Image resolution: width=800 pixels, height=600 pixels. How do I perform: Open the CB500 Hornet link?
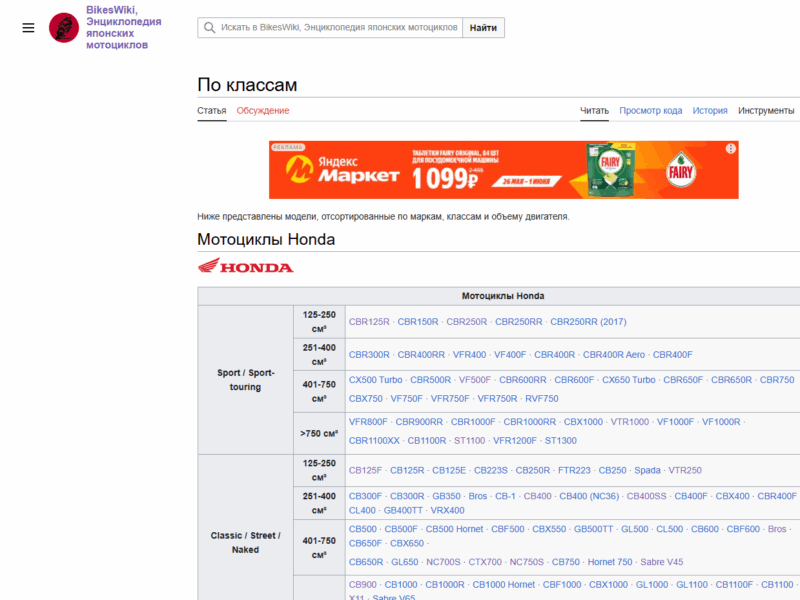pyautogui.click(x=454, y=530)
